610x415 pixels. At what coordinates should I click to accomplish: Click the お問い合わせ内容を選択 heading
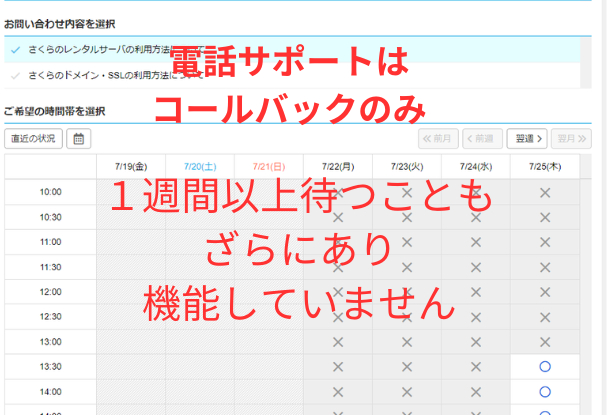coord(60,24)
